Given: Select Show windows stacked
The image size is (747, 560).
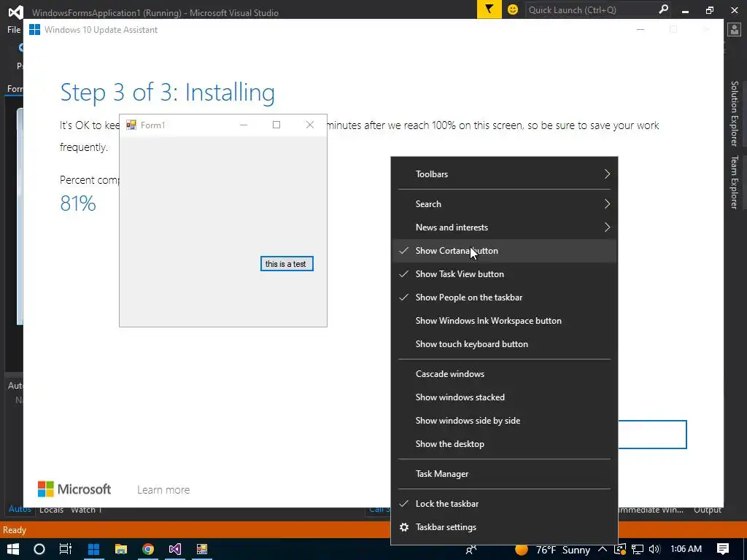Looking at the screenshot, I should (x=504, y=397).
